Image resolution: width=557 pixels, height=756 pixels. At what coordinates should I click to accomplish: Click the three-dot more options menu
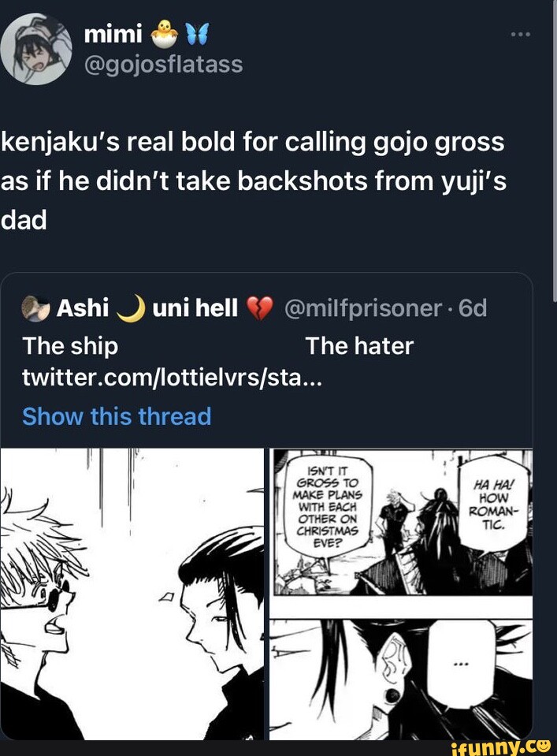click(520, 34)
